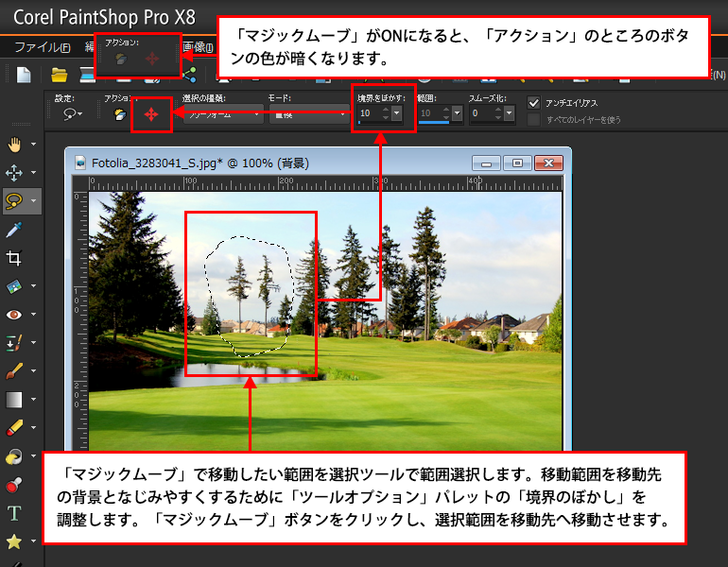Minimize the Fotolia_3283041_S.jpg image window
The height and width of the screenshot is (567, 728).
click(x=486, y=163)
